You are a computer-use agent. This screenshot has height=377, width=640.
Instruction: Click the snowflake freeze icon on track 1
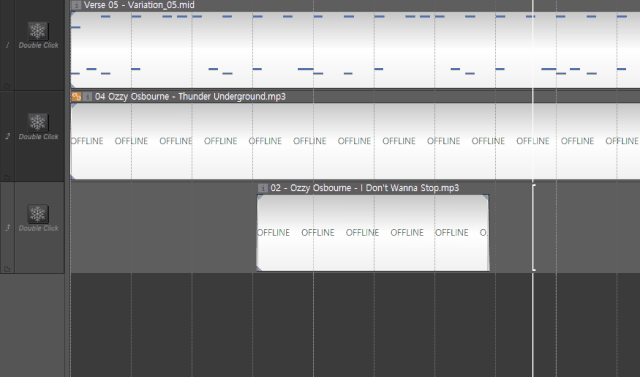[38, 31]
